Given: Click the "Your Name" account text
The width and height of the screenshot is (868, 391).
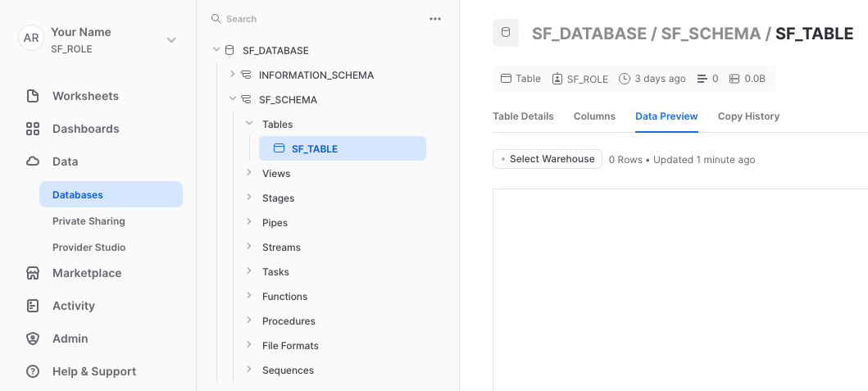Looking at the screenshot, I should (x=81, y=32).
